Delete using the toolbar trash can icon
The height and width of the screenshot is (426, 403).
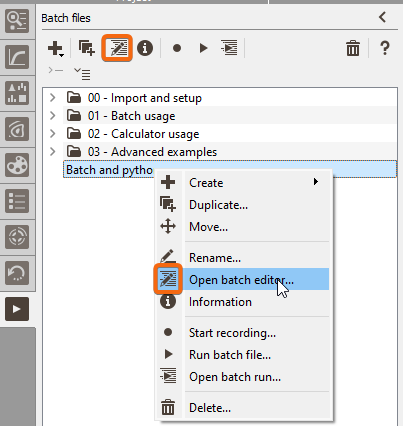pos(353,48)
